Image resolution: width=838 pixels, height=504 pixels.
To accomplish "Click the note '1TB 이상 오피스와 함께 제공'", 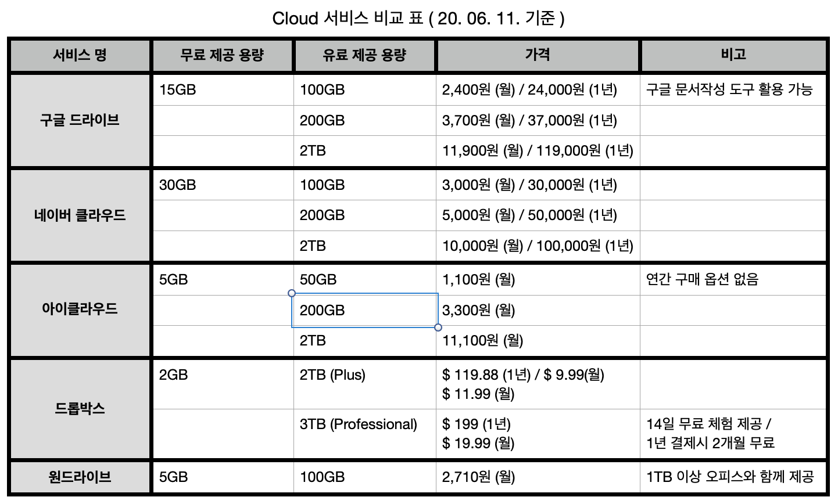I will pyautogui.click(x=730, y=477).
